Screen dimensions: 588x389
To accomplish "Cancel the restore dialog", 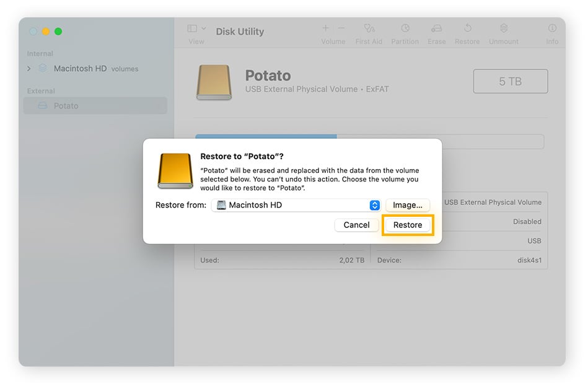I will (356, 225).
